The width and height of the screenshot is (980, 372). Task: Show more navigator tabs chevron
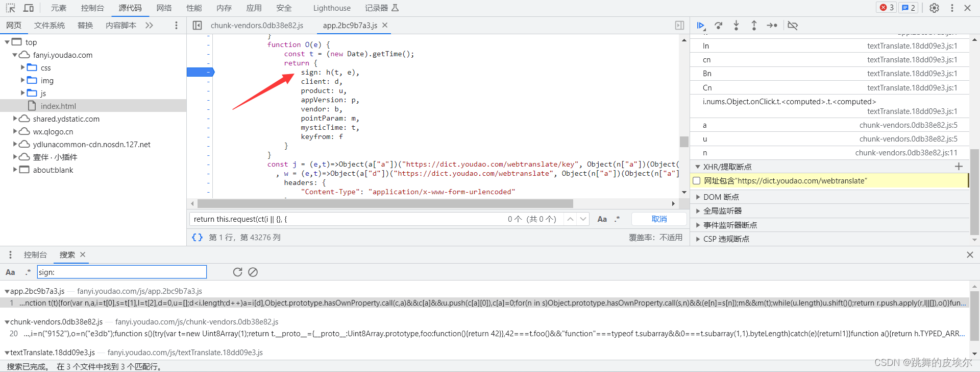click(x=149, y=25)
